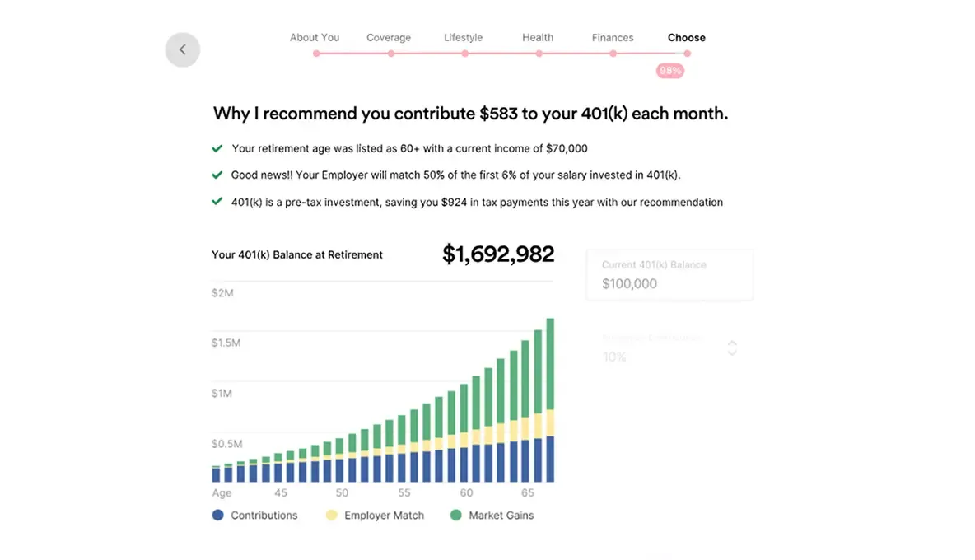Click the blue Contributions legend dot
Image resolution: width=975 pixels, height=560 pixels.
[x=217, y=516]
